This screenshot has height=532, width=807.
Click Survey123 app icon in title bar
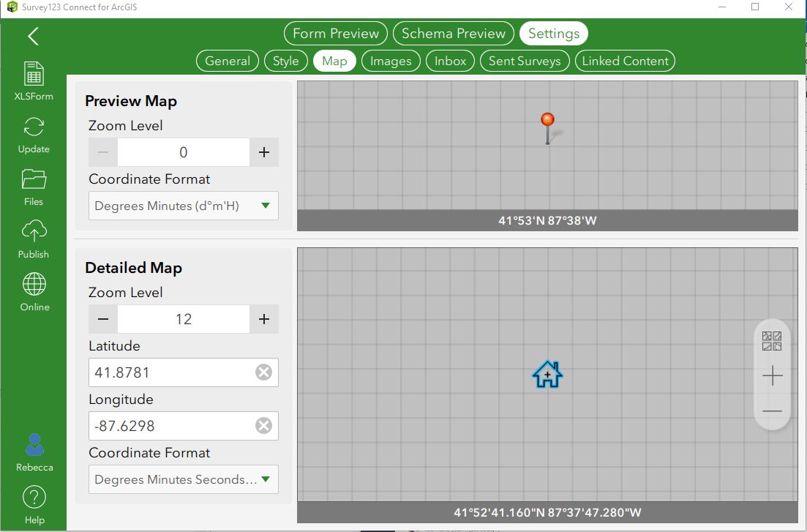pyautogui.click(x=12, y=7)
